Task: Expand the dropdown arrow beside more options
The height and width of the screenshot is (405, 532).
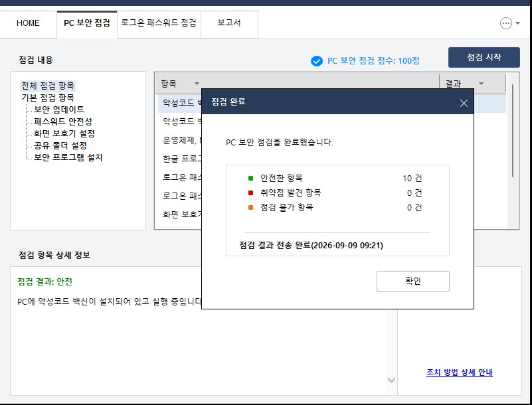Action: tap(518, 23)
